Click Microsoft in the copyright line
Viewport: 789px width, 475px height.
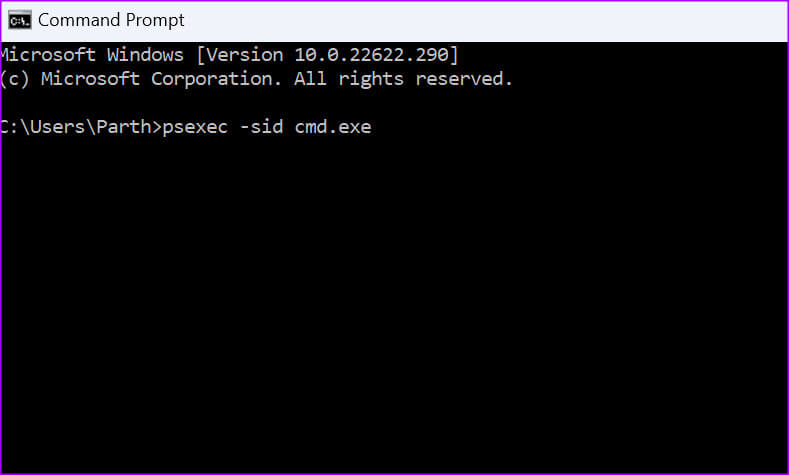pos(90,79)
